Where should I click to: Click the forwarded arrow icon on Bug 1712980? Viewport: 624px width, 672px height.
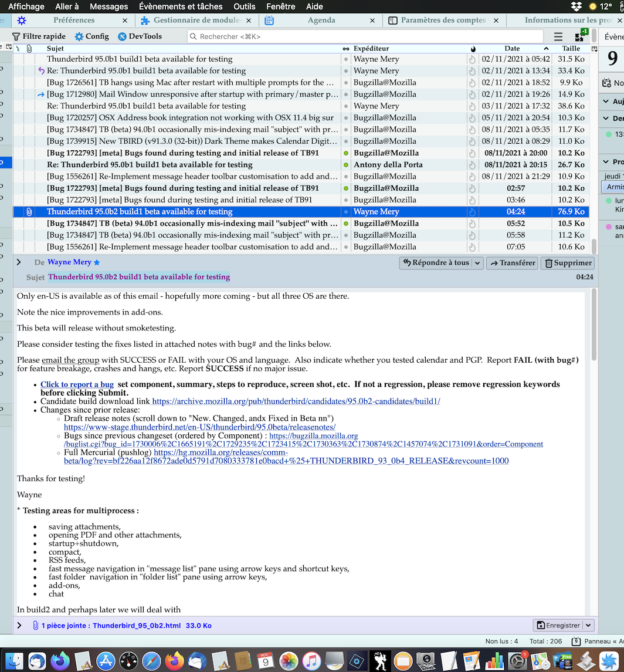[40, 94]
